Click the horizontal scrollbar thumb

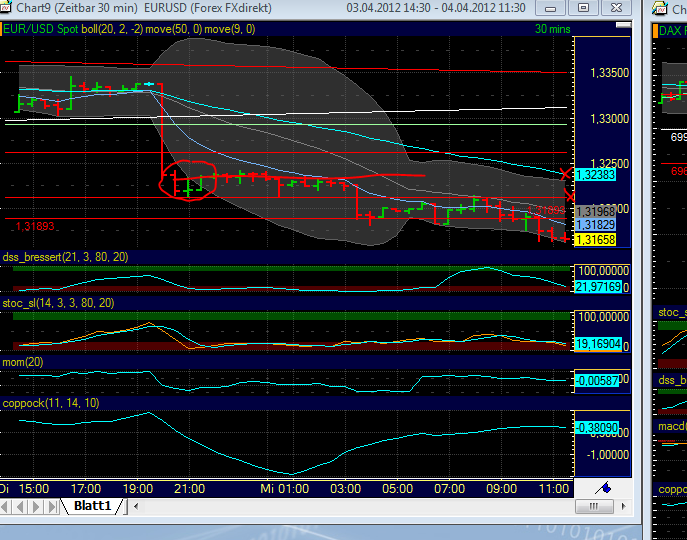[x=594, y=506]
